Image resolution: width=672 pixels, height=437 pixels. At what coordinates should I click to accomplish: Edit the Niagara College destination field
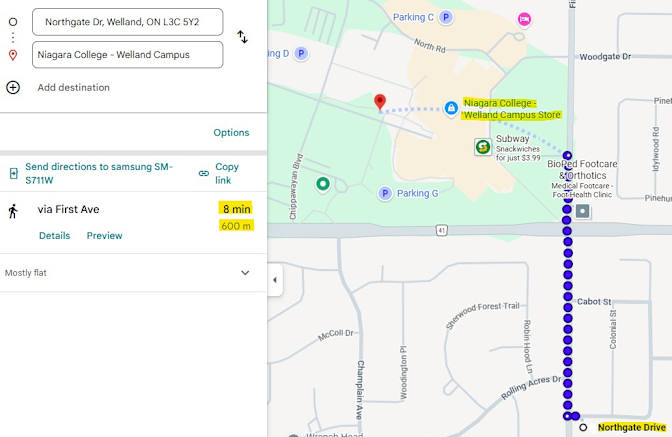click(x=127, y=55)
